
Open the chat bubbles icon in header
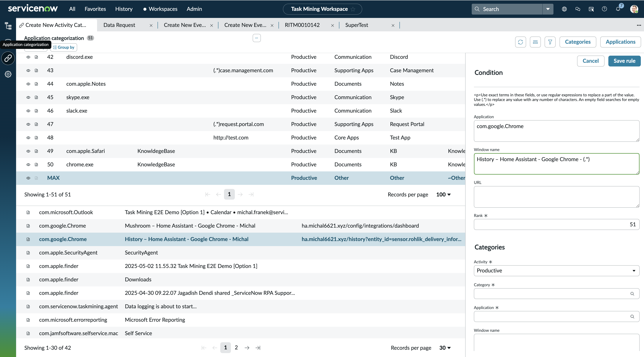tap(578, 9)
